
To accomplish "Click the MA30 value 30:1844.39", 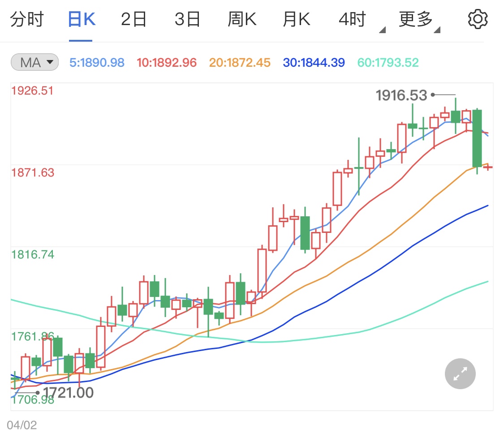I will tap(314, 62).
